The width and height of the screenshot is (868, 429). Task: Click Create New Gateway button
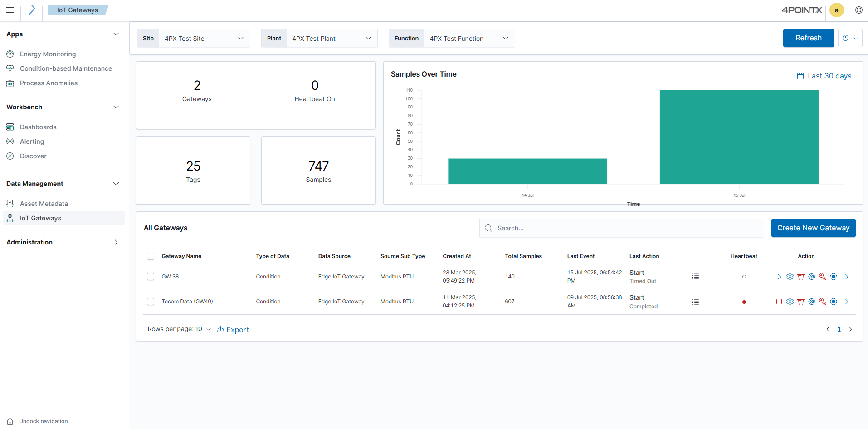click(813, 228)
